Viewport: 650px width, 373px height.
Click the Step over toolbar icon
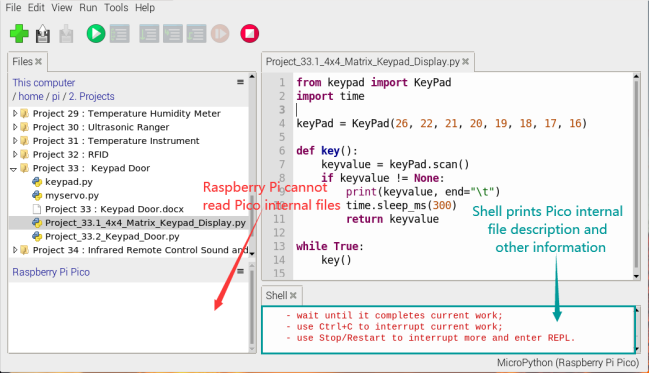[149, 34]
